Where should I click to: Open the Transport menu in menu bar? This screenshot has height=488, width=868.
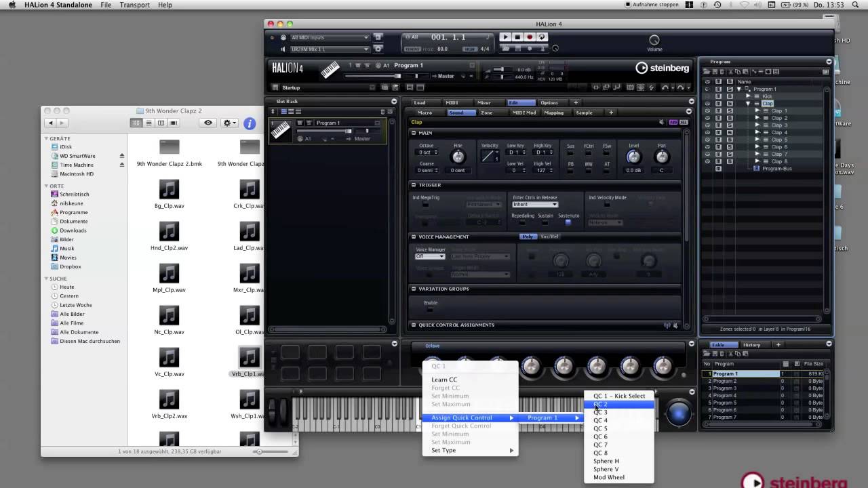click(x=134, y=5)
